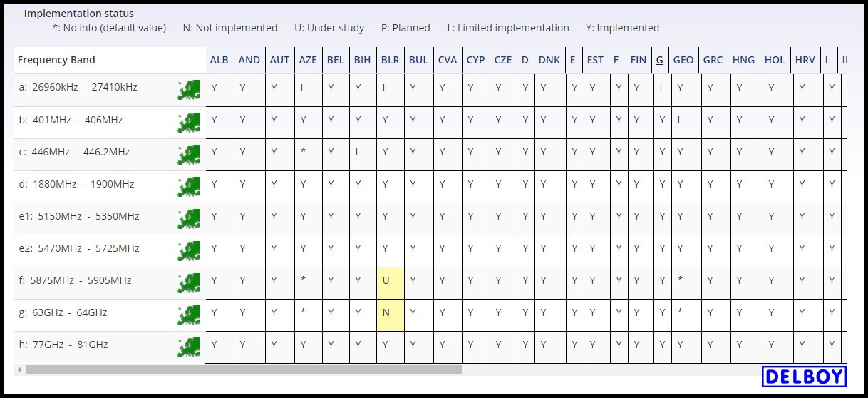This screenshot has width=868, height=398.
Task: Open map icon for band d 1880MHz
Action: pyautogui.click(x=189, y=186)
